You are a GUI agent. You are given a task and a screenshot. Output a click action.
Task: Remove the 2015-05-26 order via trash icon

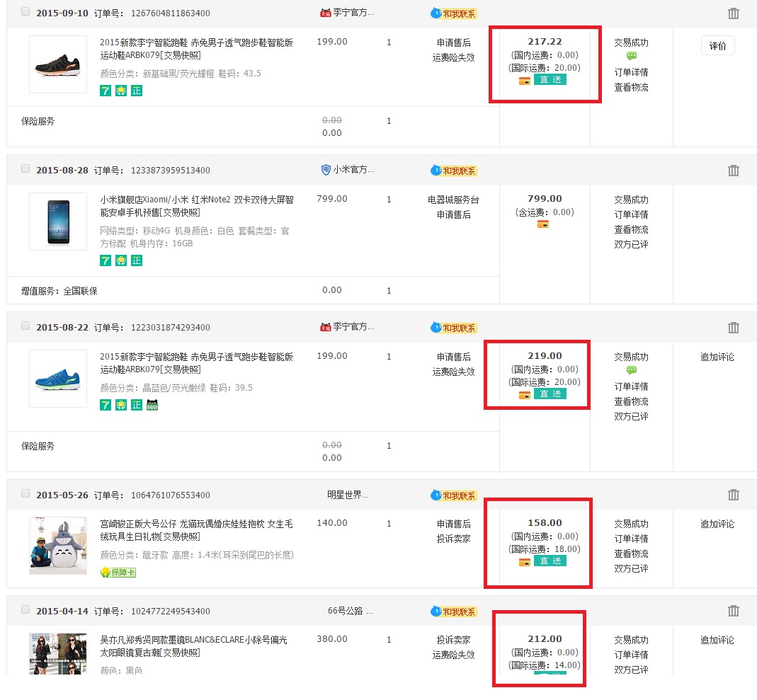click(734, 495)
